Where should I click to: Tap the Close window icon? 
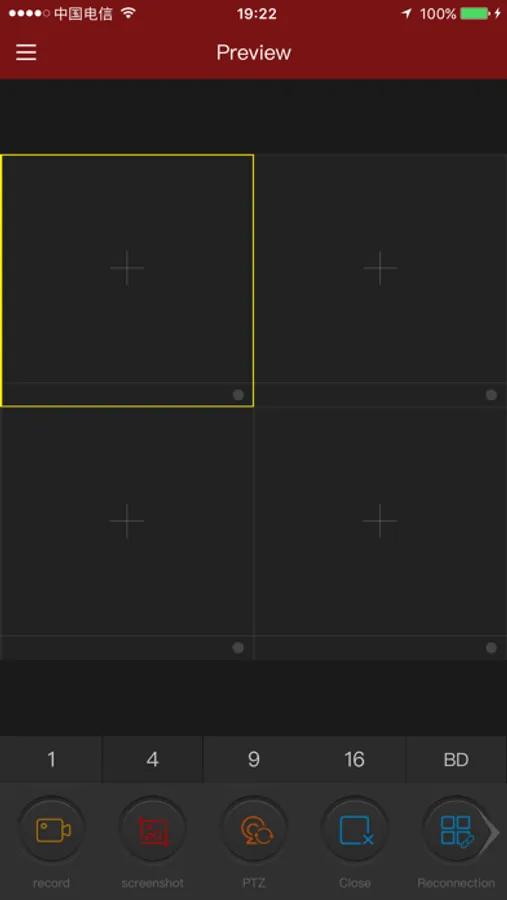(x=355, y=831)
